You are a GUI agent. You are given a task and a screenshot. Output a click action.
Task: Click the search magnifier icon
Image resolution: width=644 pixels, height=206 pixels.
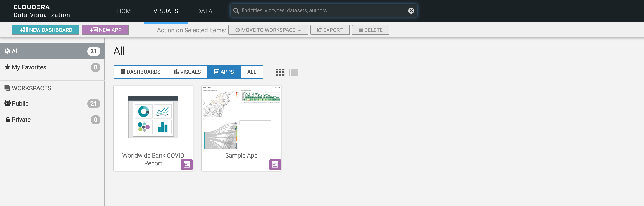pyautogui.click(x=236, y=10)
